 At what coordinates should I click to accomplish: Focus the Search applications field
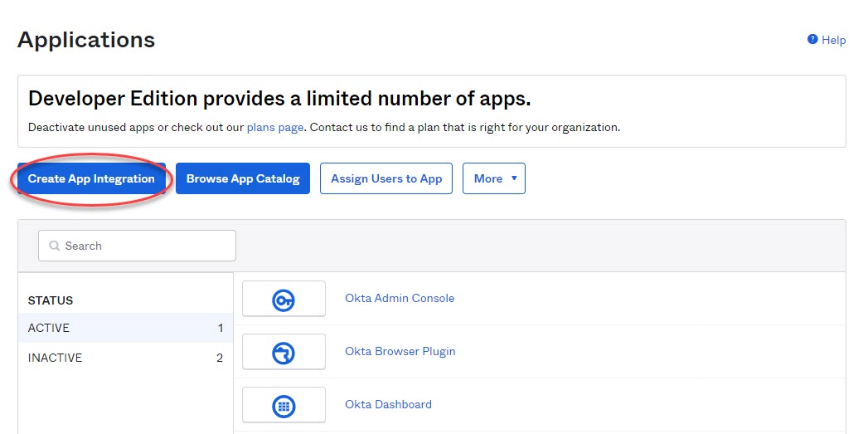138,246
